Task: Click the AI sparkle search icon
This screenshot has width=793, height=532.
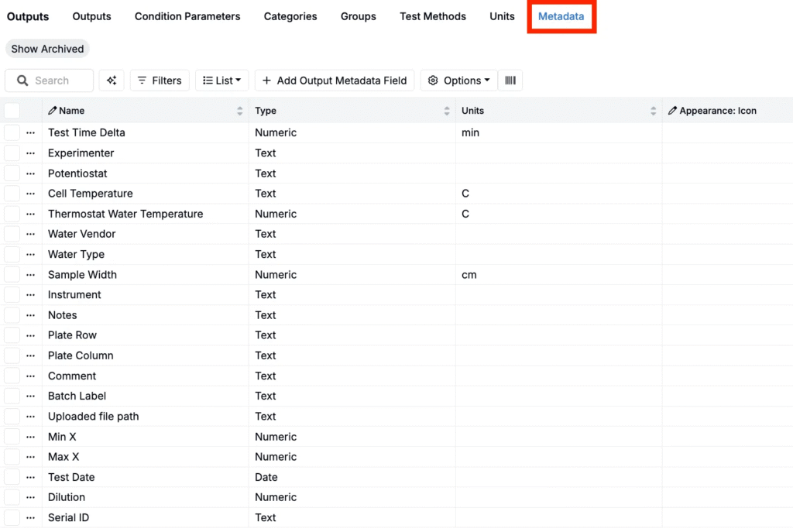Action: click(x=112, y=81)
